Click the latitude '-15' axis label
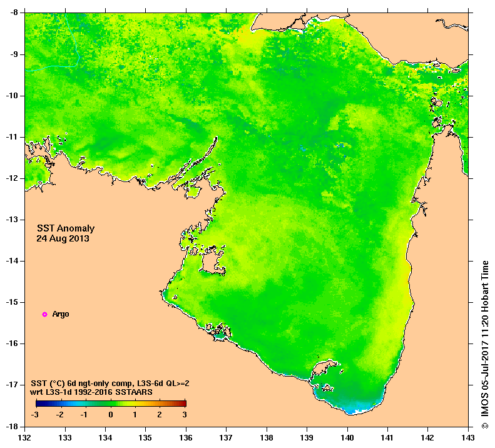Viewport: 495px width, 448px height. (12, 302)
